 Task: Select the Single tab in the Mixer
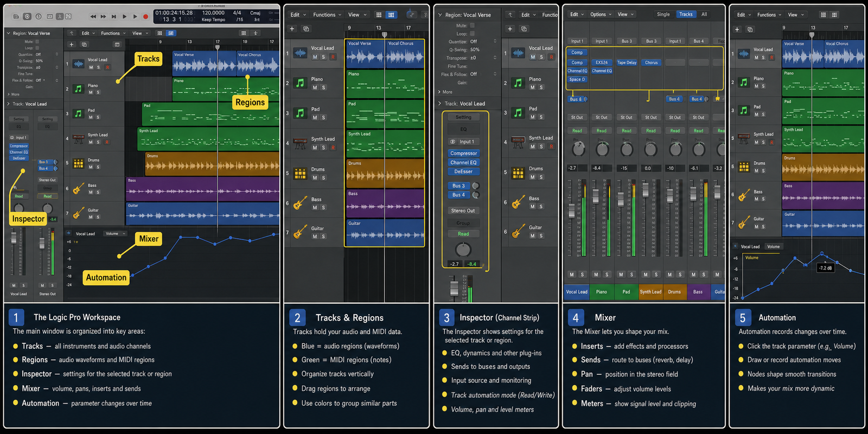pyautogui.click(x=663, y=15)
